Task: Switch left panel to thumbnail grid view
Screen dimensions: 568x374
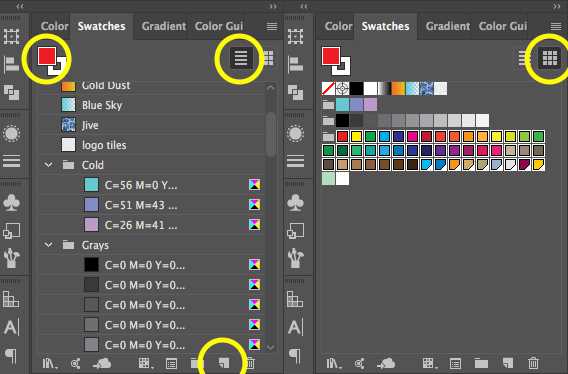Action: click(268, 58)
